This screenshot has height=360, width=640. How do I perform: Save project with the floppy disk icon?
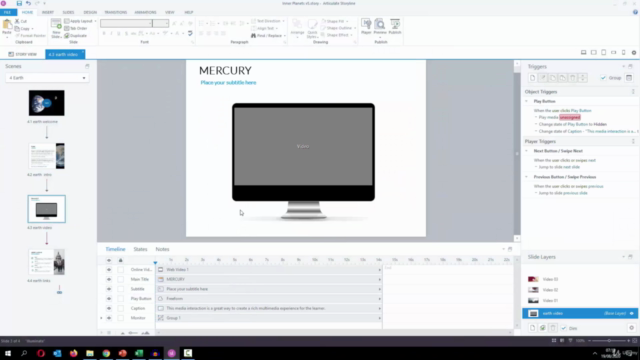(x=19, y=3)
